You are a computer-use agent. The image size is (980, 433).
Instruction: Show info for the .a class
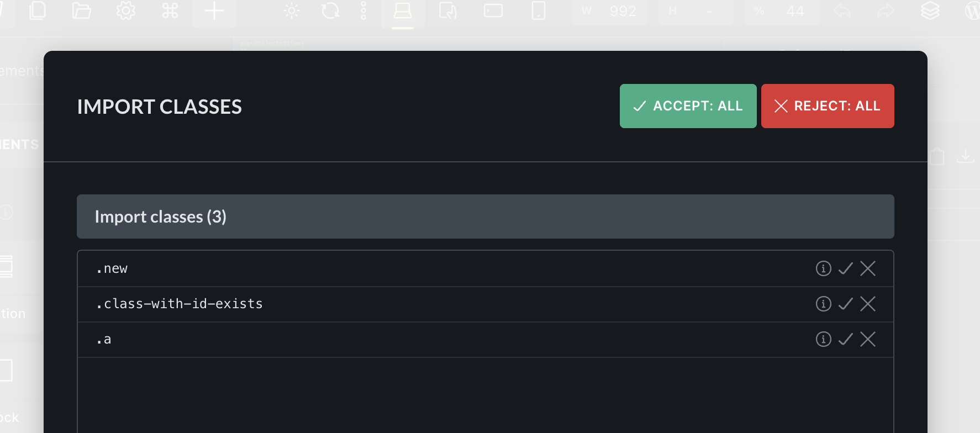(823, 339)
